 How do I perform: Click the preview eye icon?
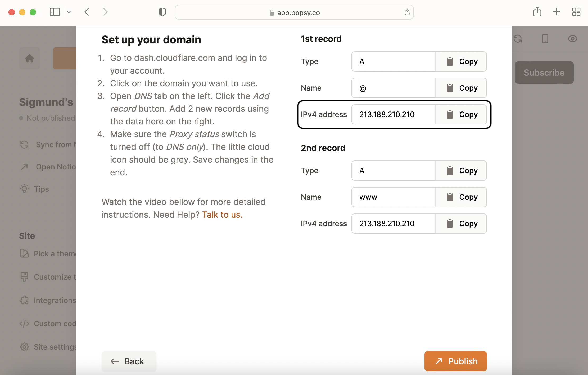point(572,39)
